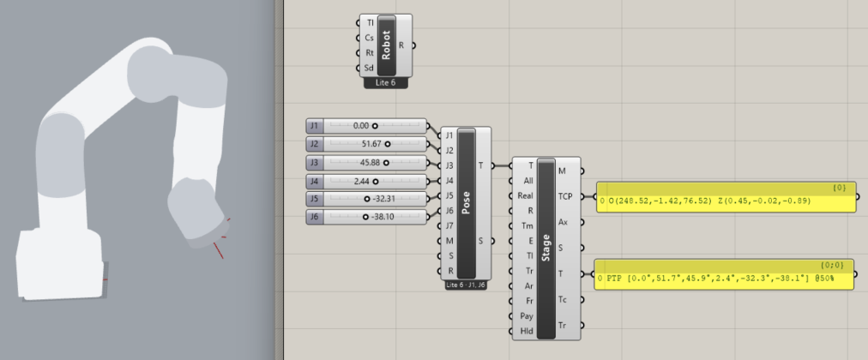Viewport: 868px width, 360px height.
Task: Select the J6 slider name label
Action: [x=315, y=217]
